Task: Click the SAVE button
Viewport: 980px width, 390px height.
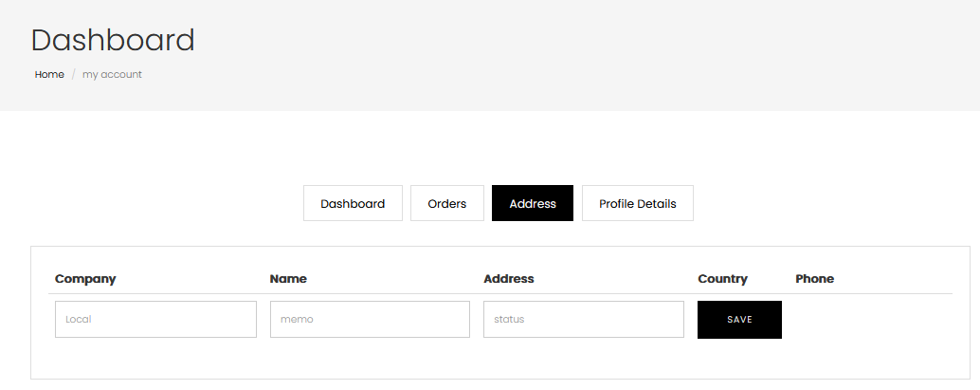Action: pyautogui.click(x=739, y=320)
